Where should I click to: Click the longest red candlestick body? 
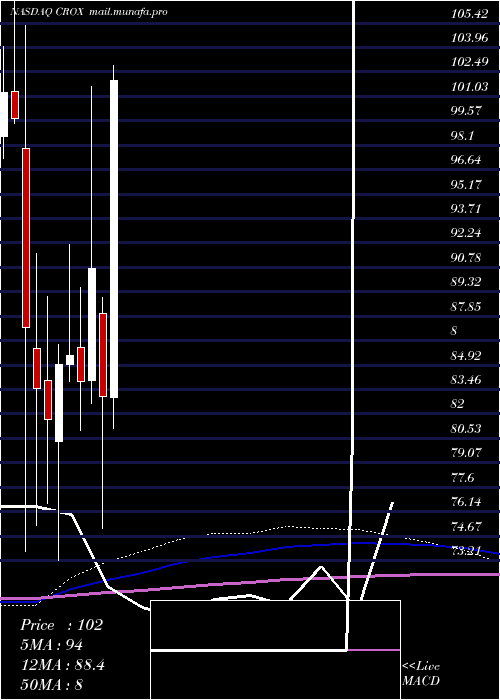tap(26, 238)
